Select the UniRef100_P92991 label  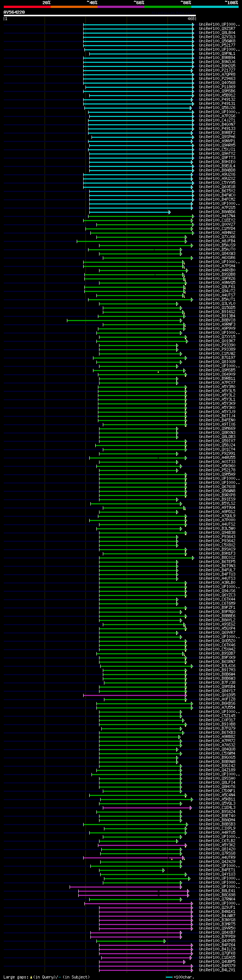click(x=217, y=454)
